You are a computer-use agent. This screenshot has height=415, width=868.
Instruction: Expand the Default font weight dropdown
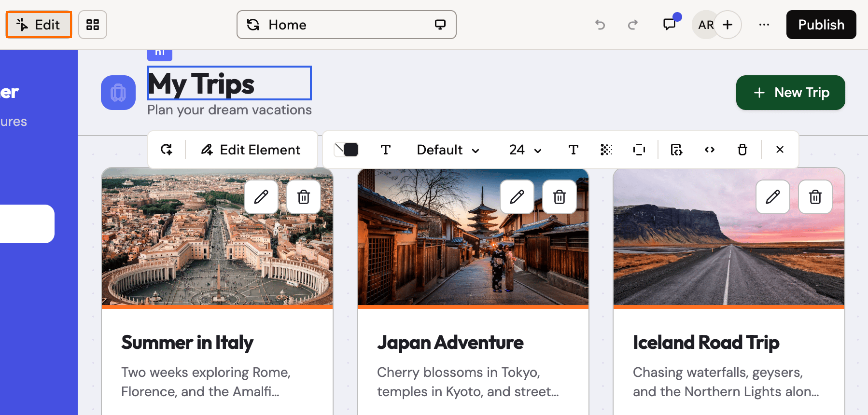coord(448,150)
